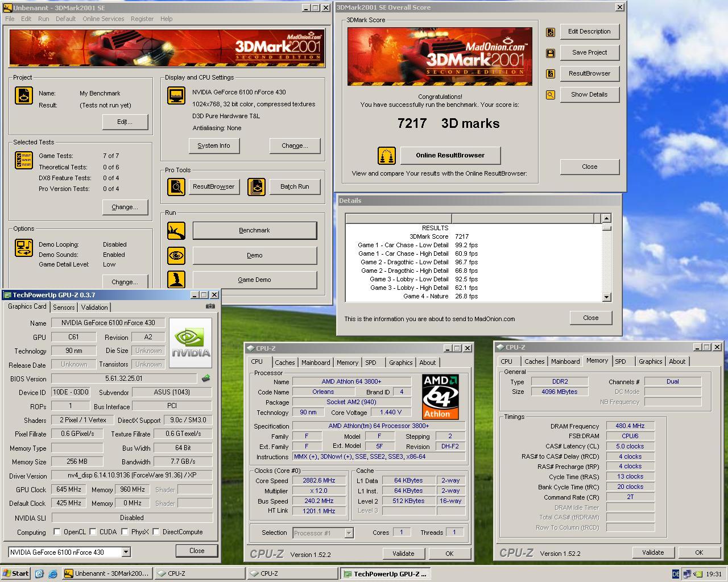Screen dimensions: 728x582
Task: Toggle the CUDA checkbox in GPU-Z
Action: 93,532
